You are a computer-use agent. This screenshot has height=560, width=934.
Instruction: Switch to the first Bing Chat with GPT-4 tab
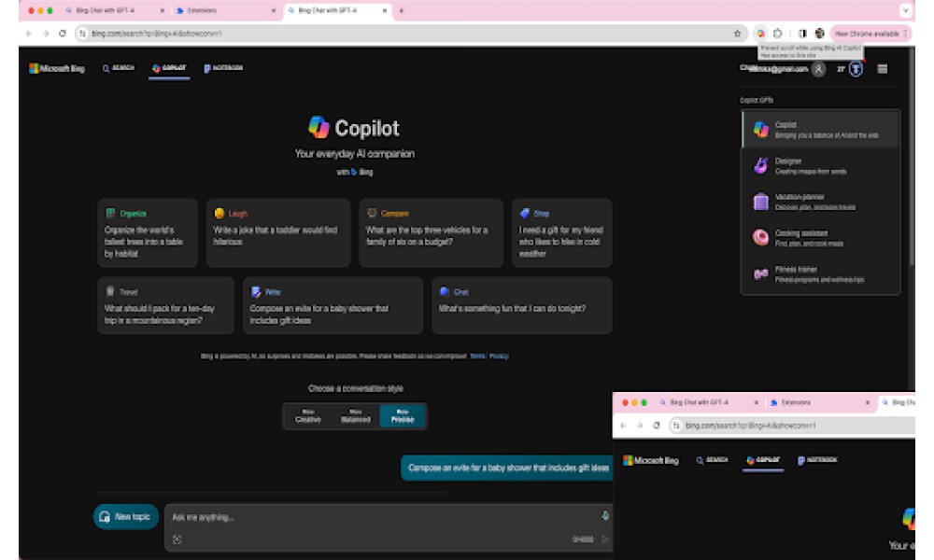pos(113,10)
